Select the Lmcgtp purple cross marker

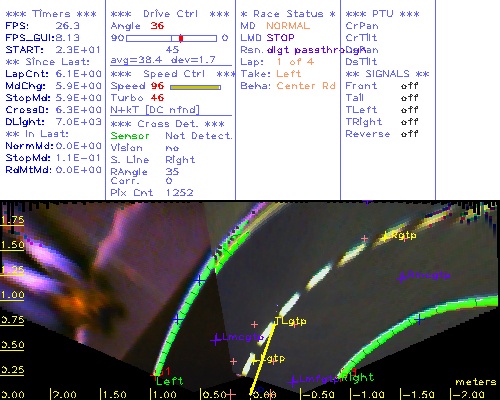coord(216,340)
